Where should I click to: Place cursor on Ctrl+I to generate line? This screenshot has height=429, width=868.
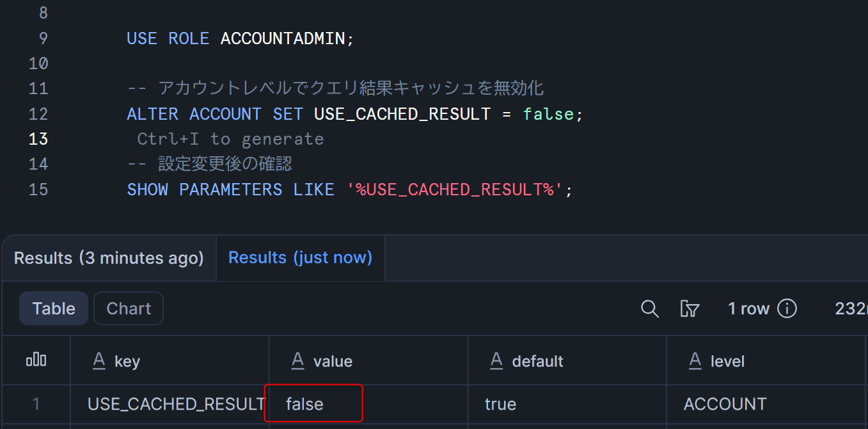click(x=230, y=139)
